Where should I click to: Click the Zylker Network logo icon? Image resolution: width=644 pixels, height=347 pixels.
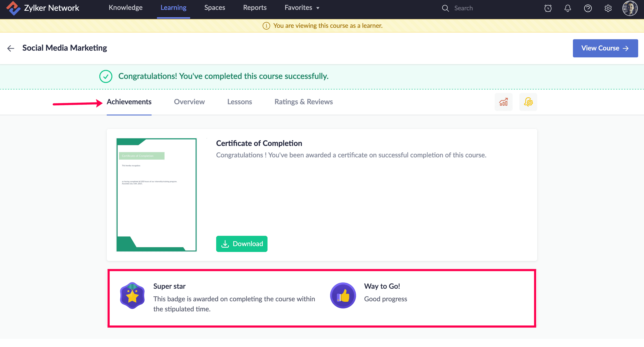click(13, 8)
